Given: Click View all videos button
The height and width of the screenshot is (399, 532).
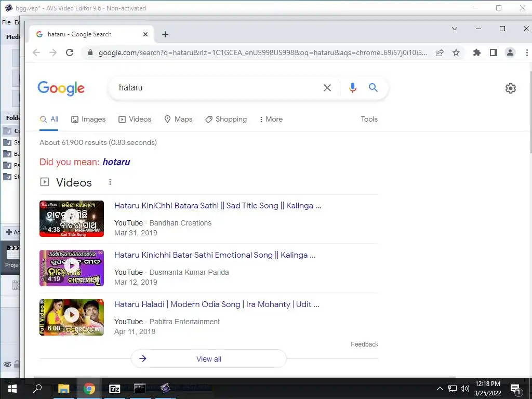Looking at the screenshot, I should coord(209,358).
